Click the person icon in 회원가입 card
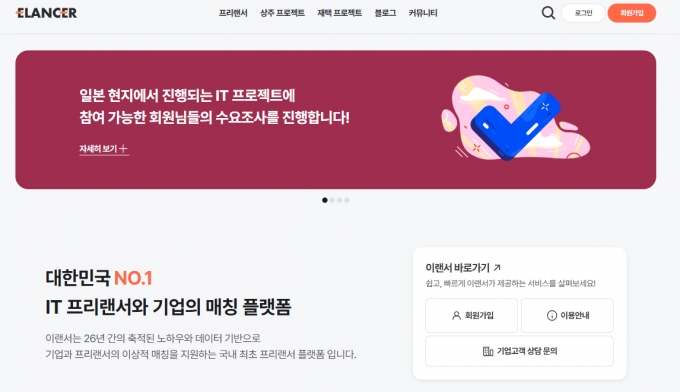This screenshot has height=392, width=680. tap(456, 316)
